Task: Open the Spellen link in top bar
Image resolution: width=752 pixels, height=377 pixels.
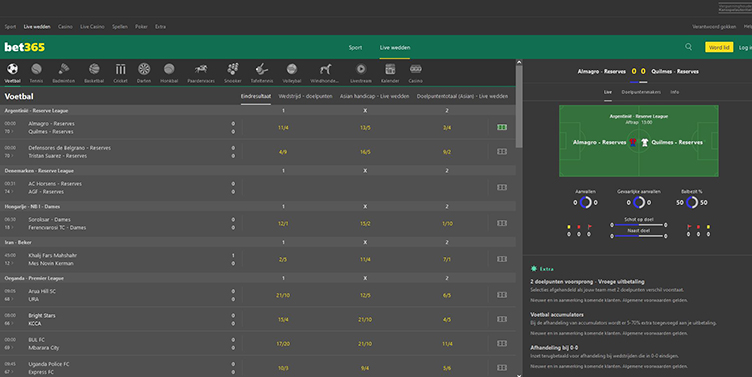Action: (x=120, y=27)
